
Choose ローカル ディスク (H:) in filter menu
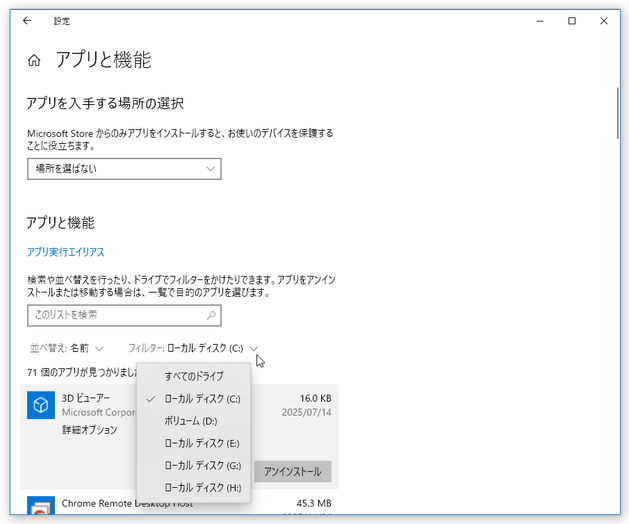pos(194,488)
